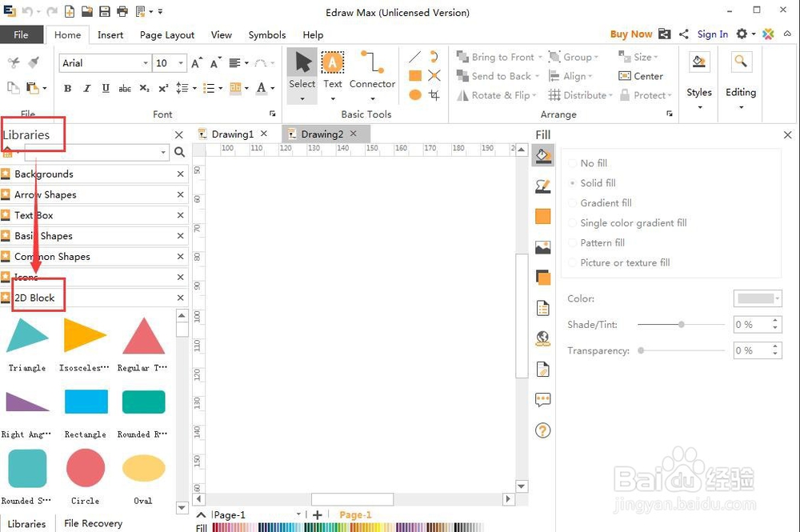Switch to the Symbols ribbon tab

(x=267, y=34)
